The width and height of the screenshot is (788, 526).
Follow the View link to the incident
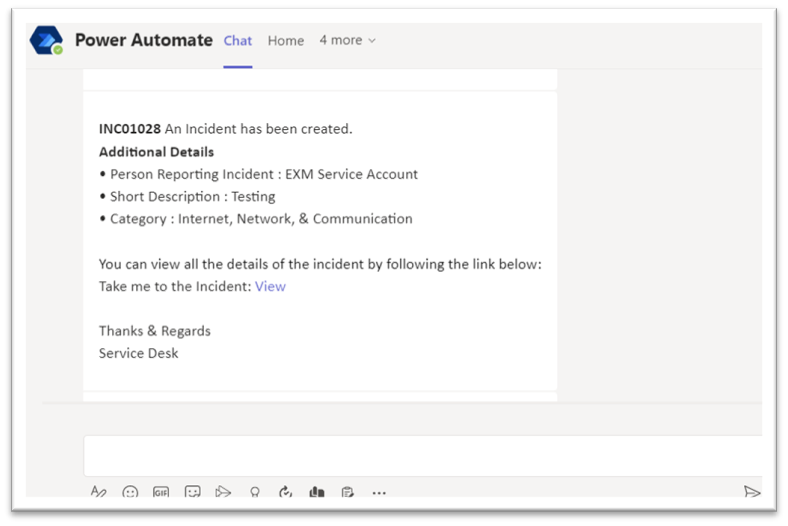[x=270, y=286]
